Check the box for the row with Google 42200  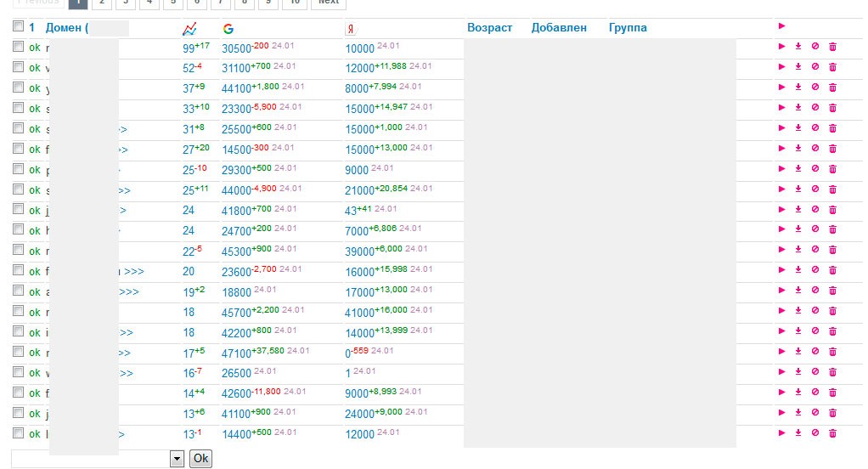[19, 331]
